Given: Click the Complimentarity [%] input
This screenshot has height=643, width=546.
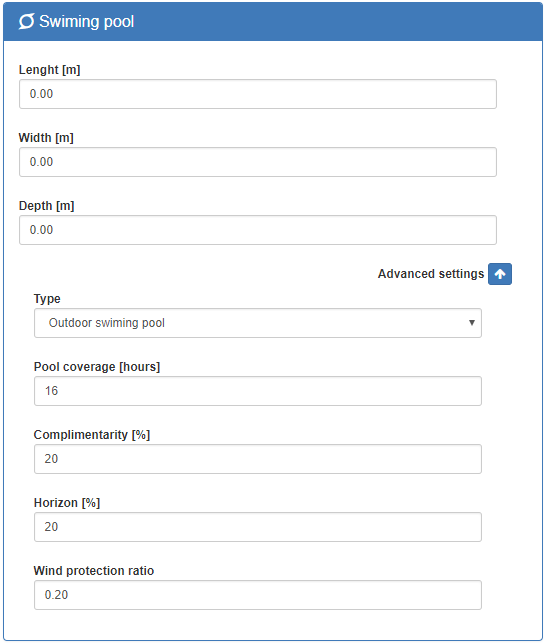Looking at the screenshot, I should (x=258, y=459).
